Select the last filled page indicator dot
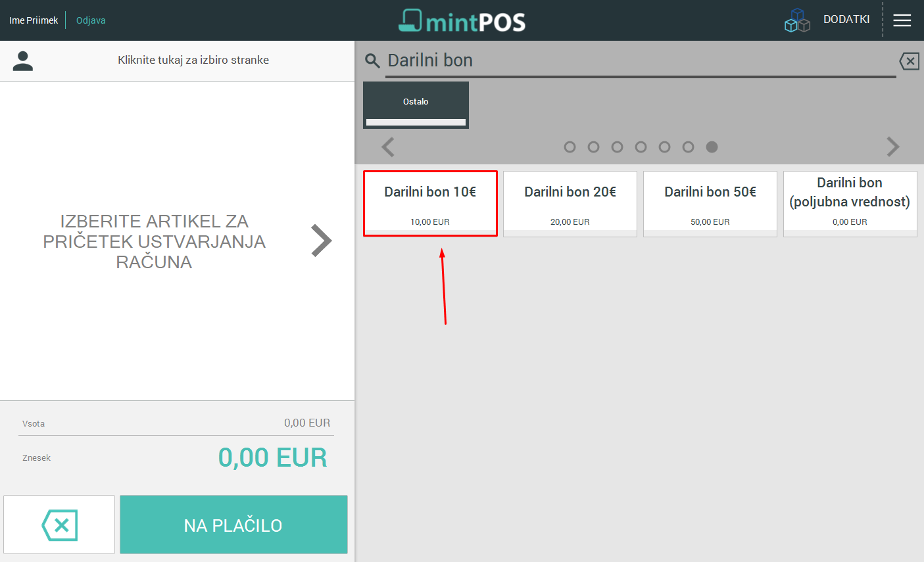 click(712, 147)
